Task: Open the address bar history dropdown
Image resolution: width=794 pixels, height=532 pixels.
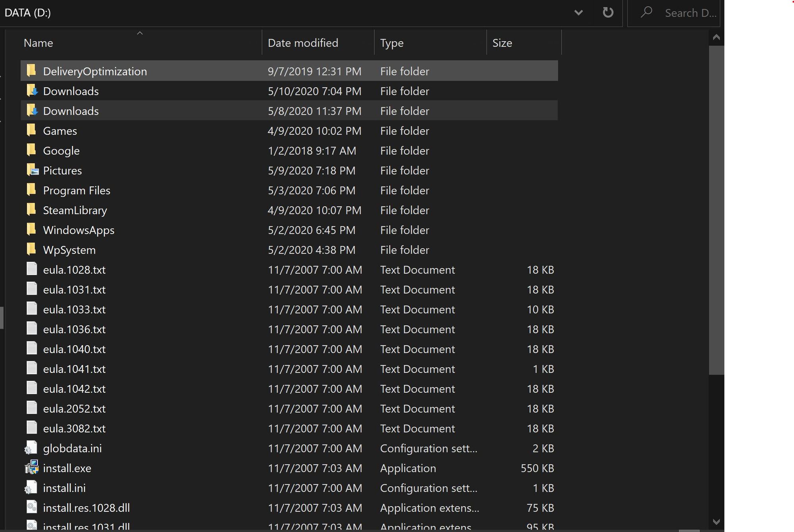Action: [578, 13]
